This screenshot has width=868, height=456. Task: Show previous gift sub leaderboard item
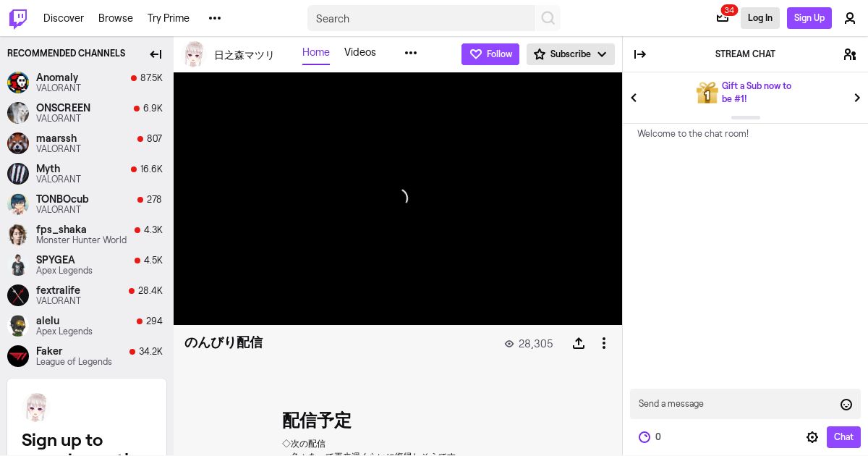click(634, 98)
